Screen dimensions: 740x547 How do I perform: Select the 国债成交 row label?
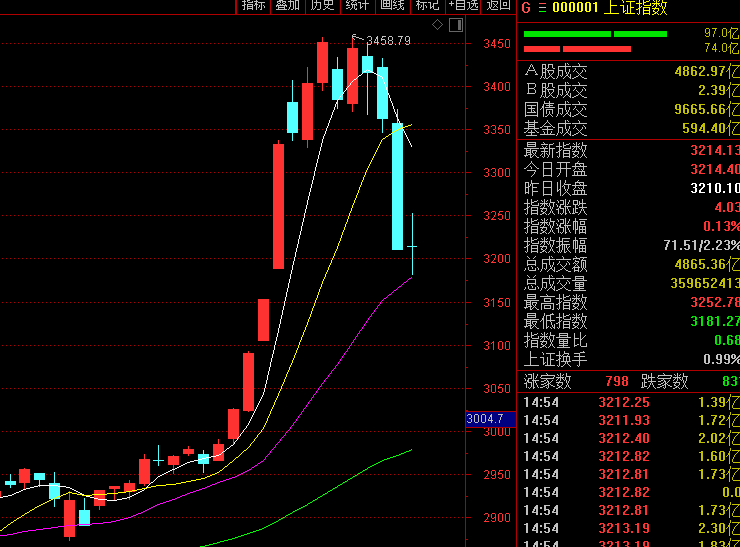click(556, 109)
